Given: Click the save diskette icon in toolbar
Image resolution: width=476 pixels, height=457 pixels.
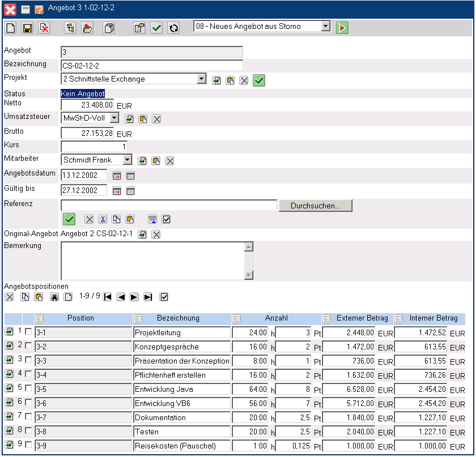Looking at the screenshot, I should pyautogui.click(x=27, y=28).
